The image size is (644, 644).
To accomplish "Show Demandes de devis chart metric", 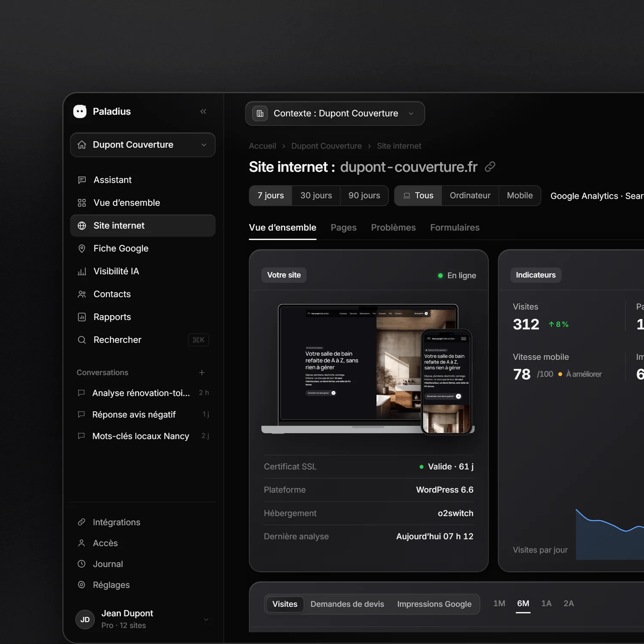I will [x=347, y=604].
